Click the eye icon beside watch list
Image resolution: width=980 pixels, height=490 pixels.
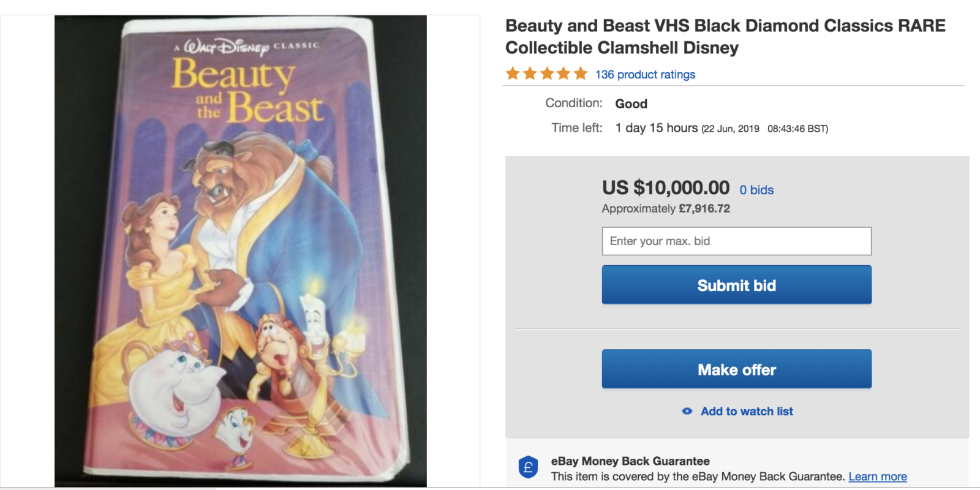pos(687,412)
